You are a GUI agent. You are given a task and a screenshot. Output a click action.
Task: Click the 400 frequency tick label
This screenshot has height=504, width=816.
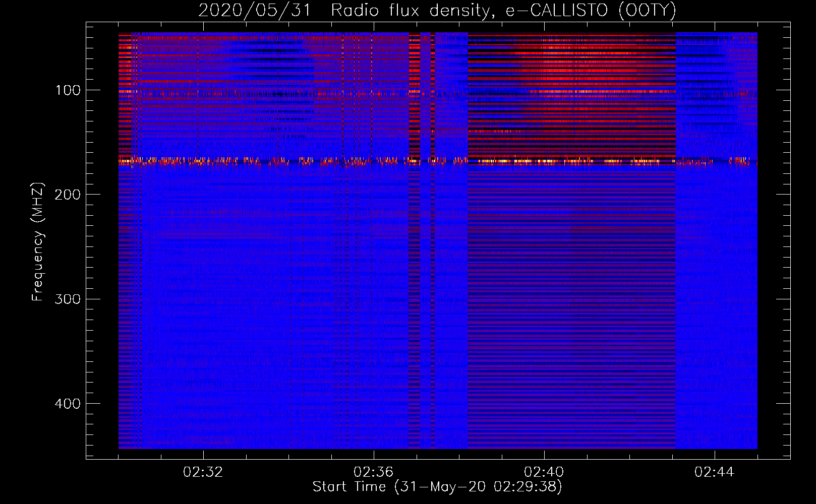68,404
